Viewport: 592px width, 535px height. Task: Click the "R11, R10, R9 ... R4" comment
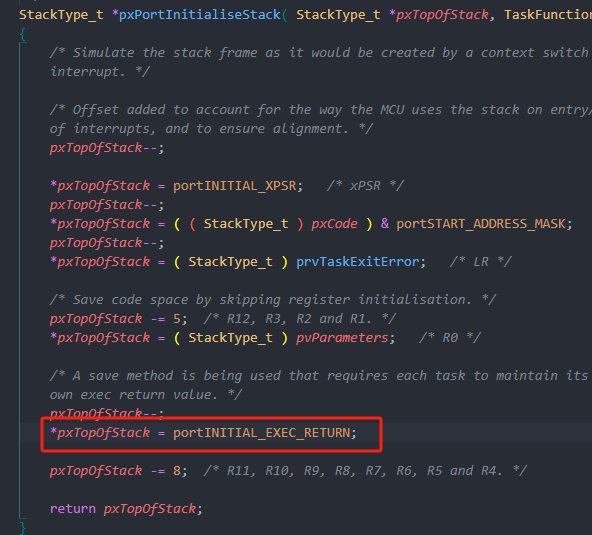click(x=365, y=471)
